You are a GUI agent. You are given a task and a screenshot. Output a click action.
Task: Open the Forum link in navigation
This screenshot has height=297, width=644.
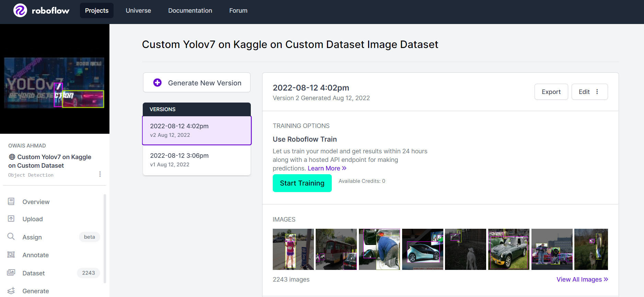pyautogui.click(x=238, y=11)
